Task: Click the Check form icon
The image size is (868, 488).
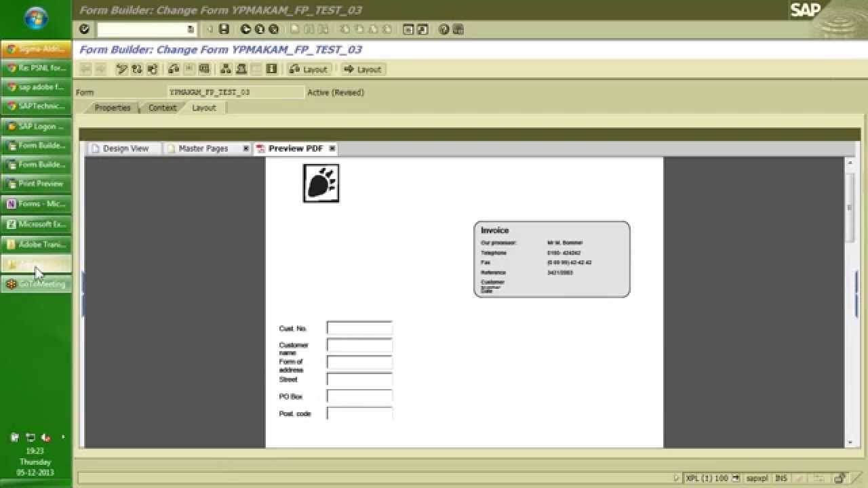Action: [174, 69]
